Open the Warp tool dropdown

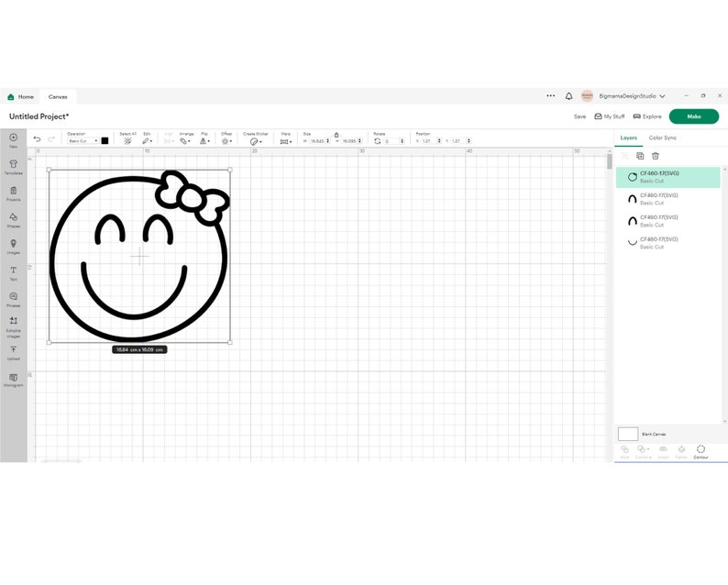(x=286, y=141)
